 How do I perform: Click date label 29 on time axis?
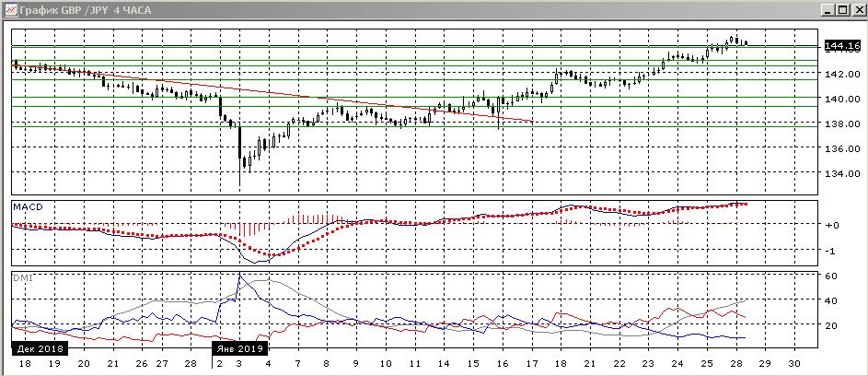[x=765, y=363]
